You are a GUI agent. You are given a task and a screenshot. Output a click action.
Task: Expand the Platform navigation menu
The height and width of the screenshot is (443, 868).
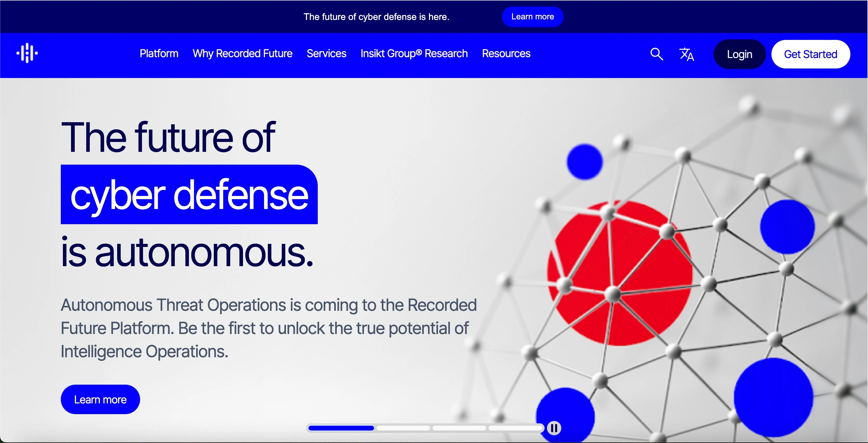click(159, 53)
